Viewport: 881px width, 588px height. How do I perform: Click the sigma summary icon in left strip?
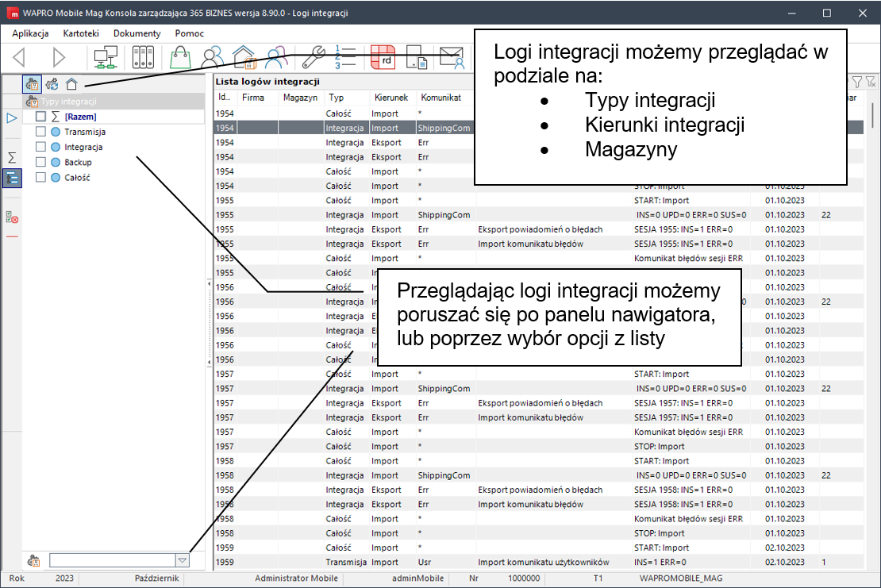[x=12, y=158]
